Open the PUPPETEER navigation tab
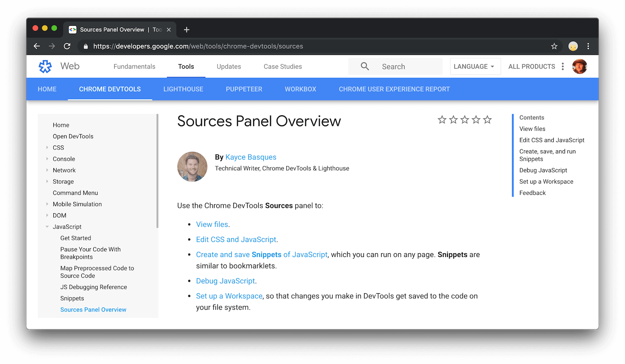 [244, 89]
